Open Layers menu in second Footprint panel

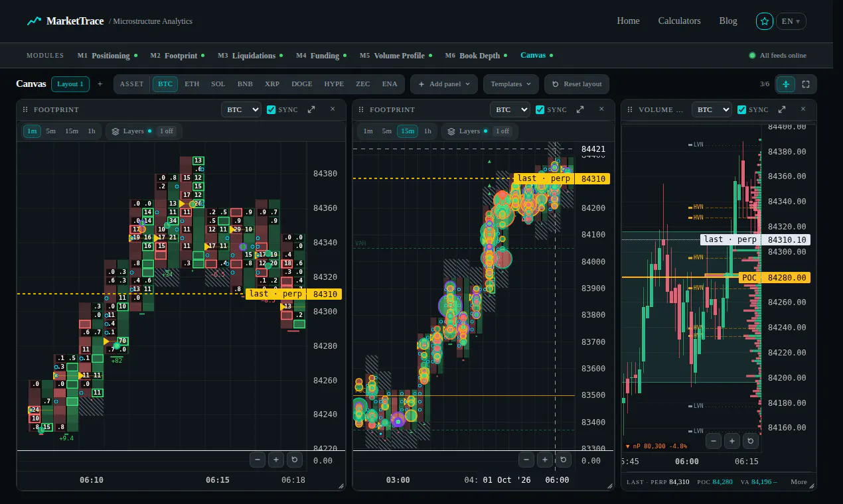(x=480, y=131)
